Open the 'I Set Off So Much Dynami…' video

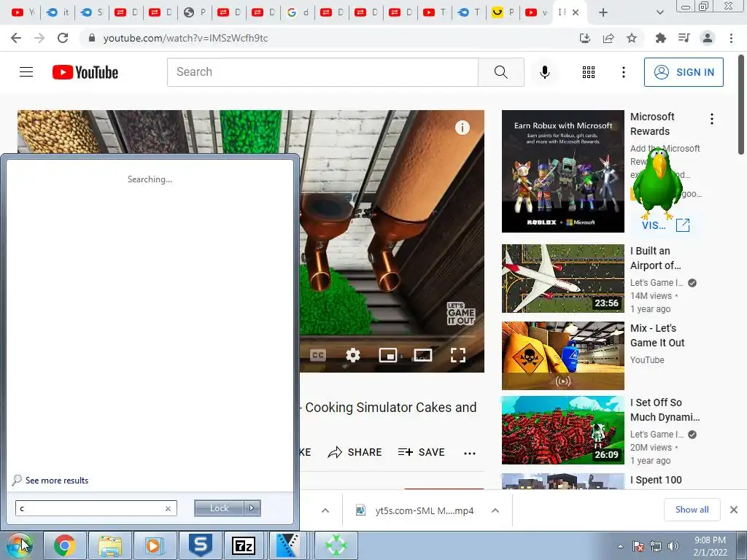[x=665, y=410]
